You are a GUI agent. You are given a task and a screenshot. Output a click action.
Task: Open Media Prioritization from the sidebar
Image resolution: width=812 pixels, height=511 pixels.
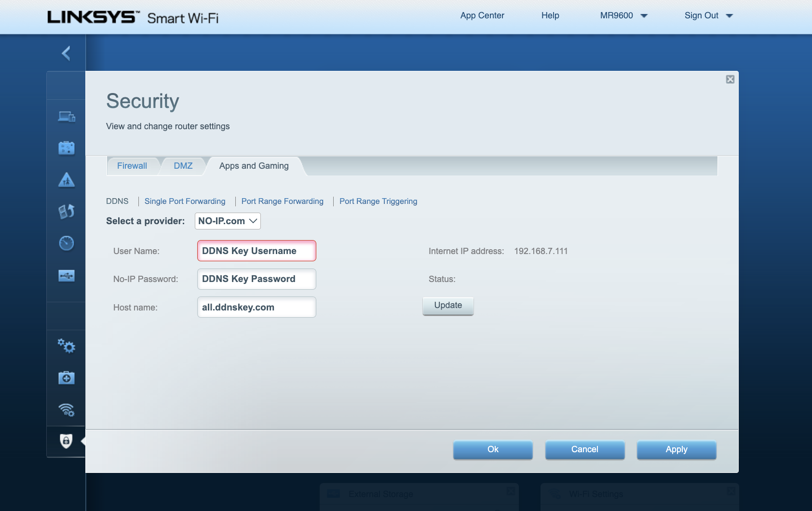66,212
